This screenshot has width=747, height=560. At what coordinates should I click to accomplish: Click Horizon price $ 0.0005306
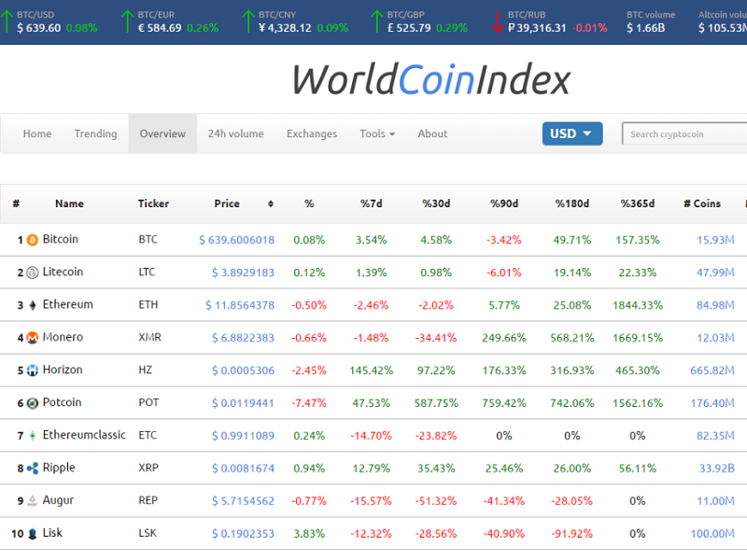coord(243,371)
